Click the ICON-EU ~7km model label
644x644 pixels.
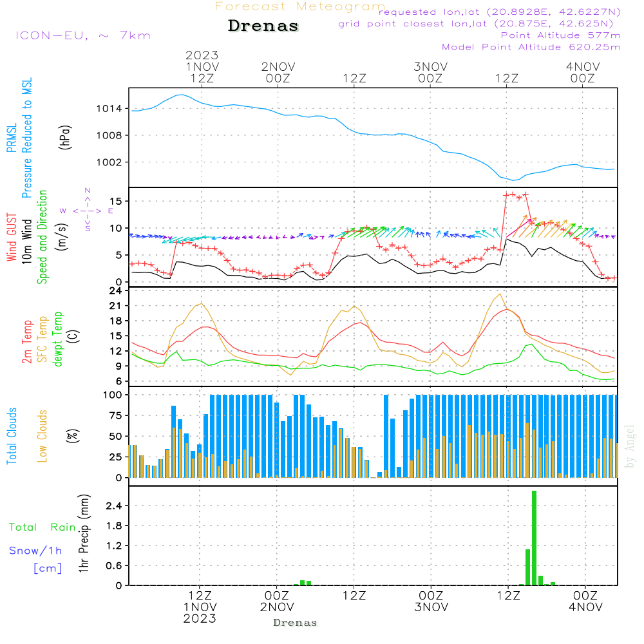click(83, 35)
